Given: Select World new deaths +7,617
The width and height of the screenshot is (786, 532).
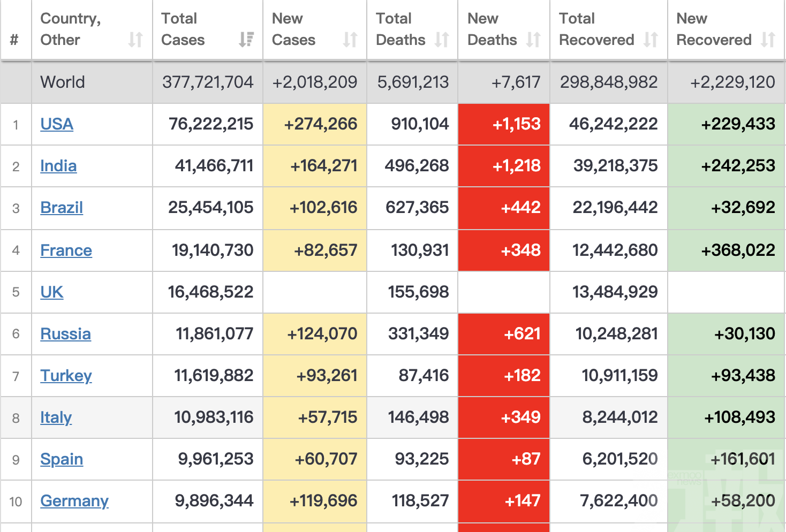Looking at the screenshot, I should pyautogui.click(x=516, y=82).
